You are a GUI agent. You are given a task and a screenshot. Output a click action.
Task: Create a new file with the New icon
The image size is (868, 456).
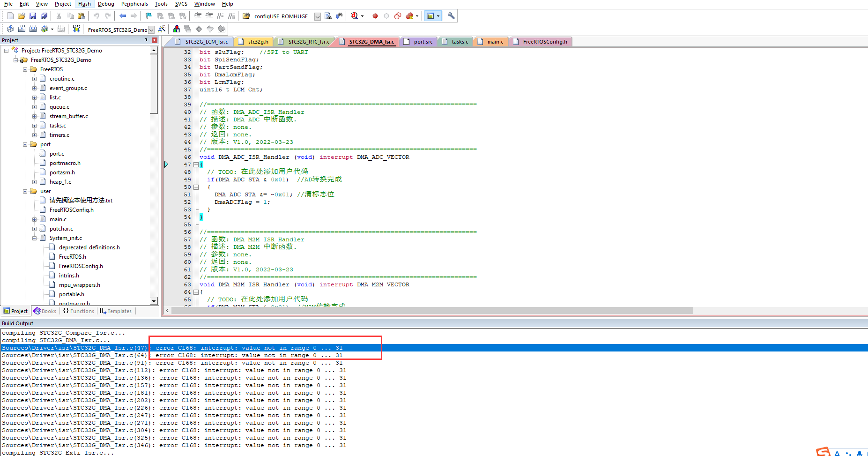[x=10, y=16]
